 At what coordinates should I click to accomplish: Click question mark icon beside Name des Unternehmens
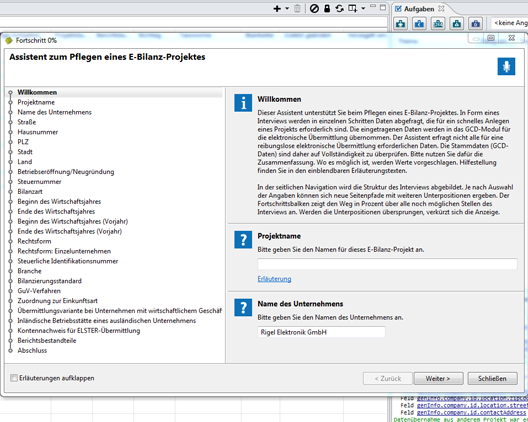click(x=243, y=307)
